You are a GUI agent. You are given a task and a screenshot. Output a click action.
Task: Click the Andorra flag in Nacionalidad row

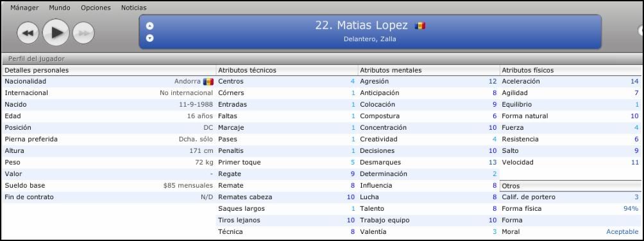208,82
